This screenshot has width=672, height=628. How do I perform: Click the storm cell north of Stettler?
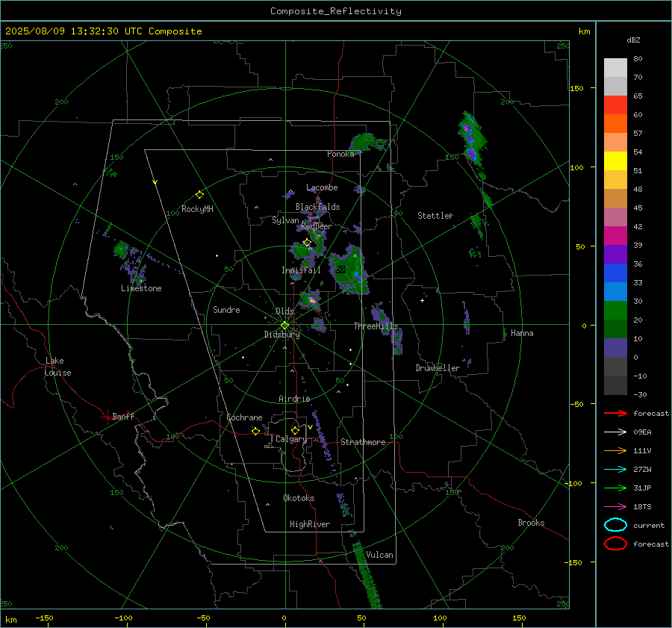(x=471, y=140)
